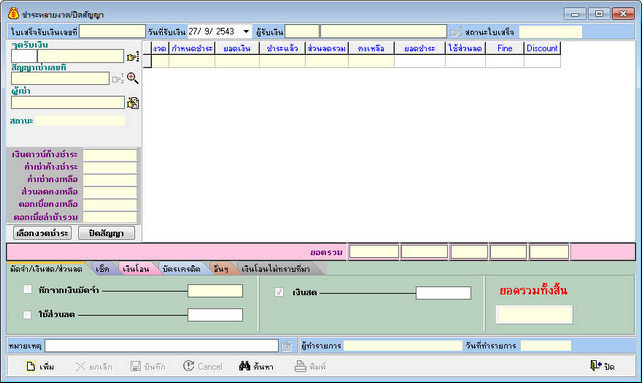Click the ผู้ทำรายการ field
The width and height of the screenshot is (642, 383).
(403, 346)
